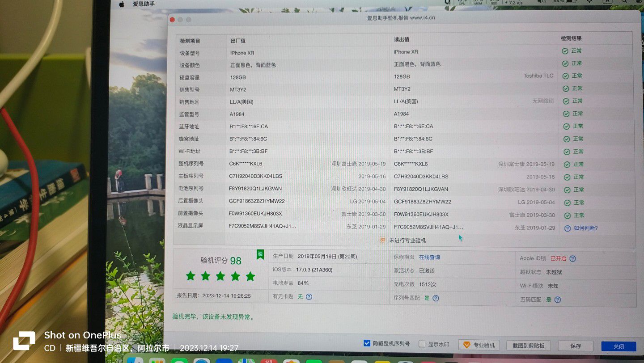Click the green check icon in 硬盘容量 row
The height and width of the screenshot is (363, 644).
click(x=566, y=76)
